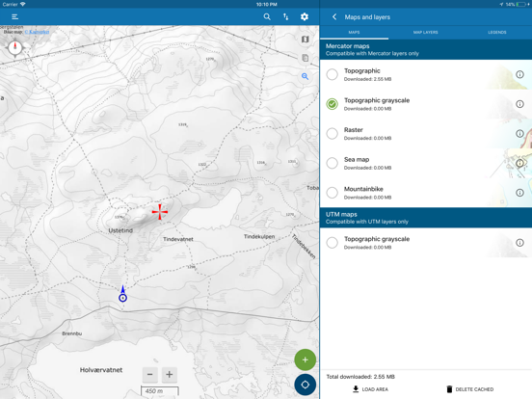Tap the pages/copy icon on map
This screenshot has height=399, width=532.
[305, 58]
